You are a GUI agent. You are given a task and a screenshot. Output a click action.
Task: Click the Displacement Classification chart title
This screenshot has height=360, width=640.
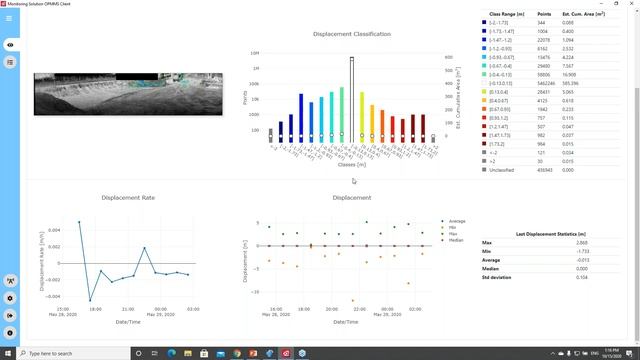tap(352, 34)
